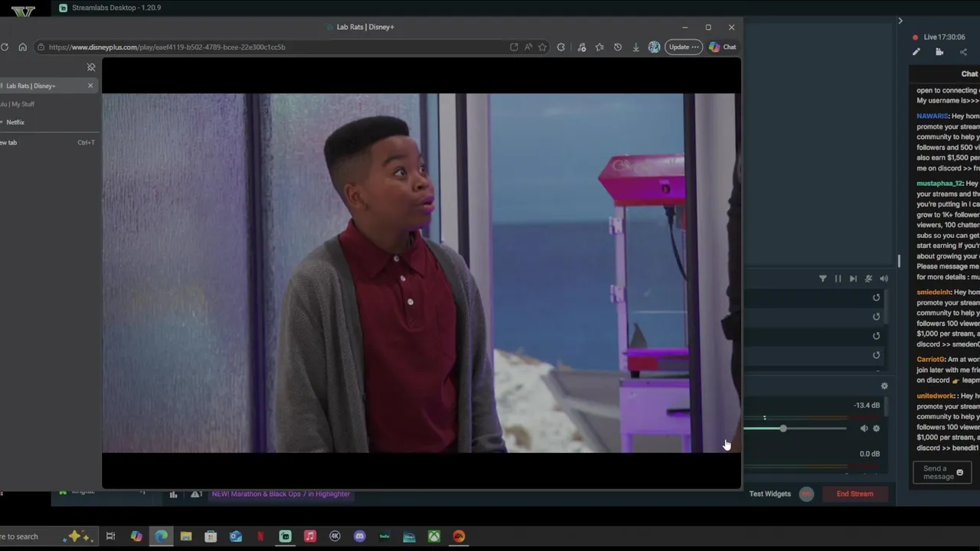The height and width of the screenshot is (551, 980).
Task: Open the browser history icon
Action: coord(618,47)
